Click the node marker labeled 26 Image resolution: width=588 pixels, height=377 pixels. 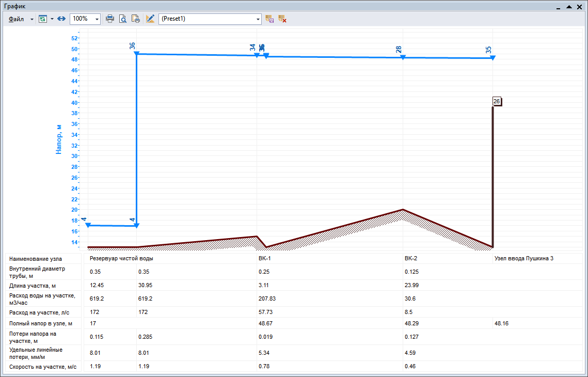(x=497, y=102)
